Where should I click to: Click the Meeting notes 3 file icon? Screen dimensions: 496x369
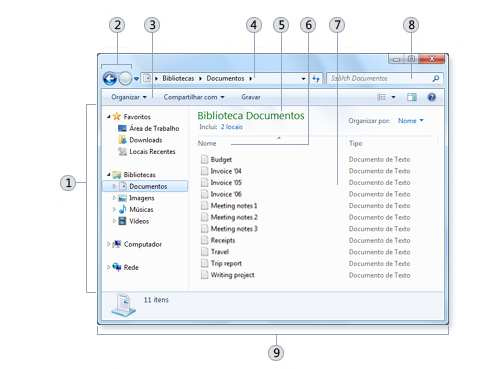(204, 229)
